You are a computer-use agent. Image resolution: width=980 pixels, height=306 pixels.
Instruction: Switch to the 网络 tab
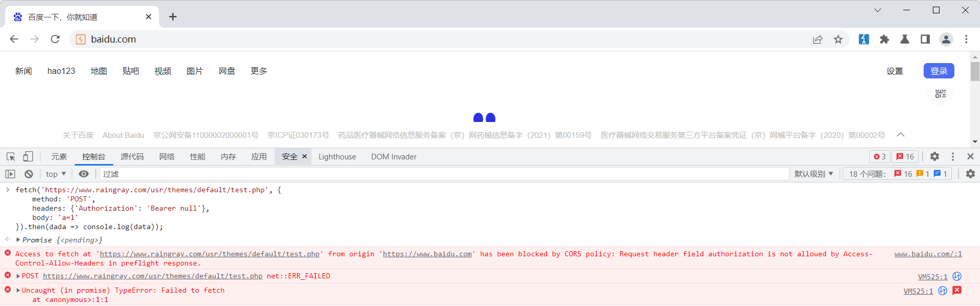coord(167,157)
